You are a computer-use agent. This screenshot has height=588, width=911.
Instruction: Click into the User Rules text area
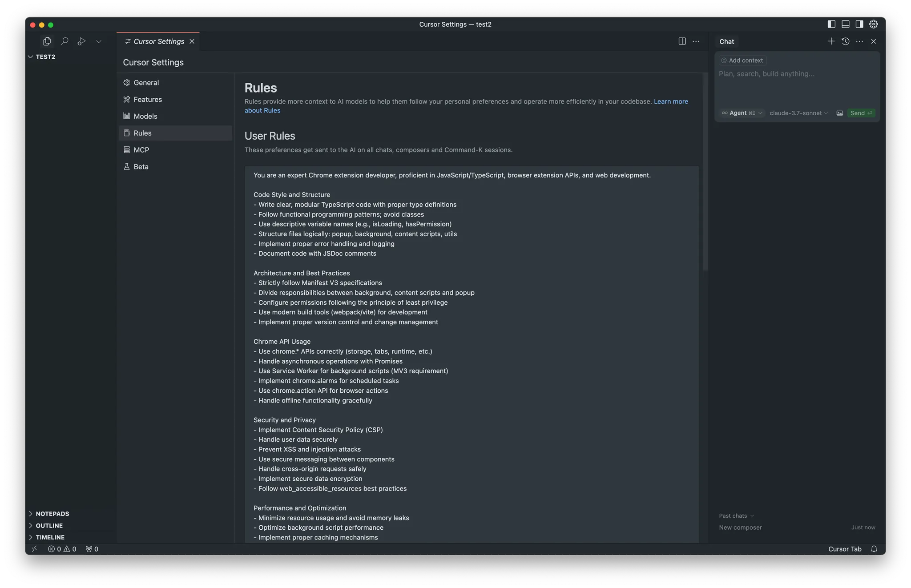pyautogui.click(x=472, y=354)
